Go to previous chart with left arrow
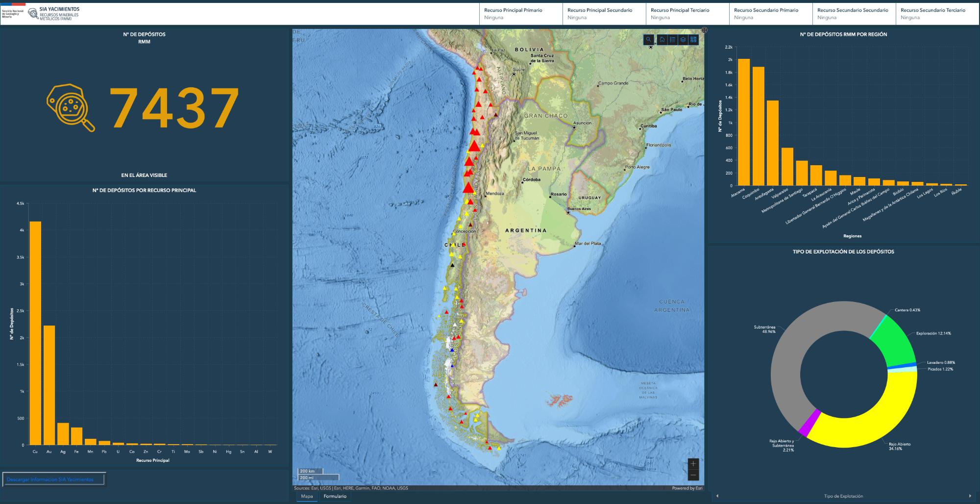 point(717,496)
